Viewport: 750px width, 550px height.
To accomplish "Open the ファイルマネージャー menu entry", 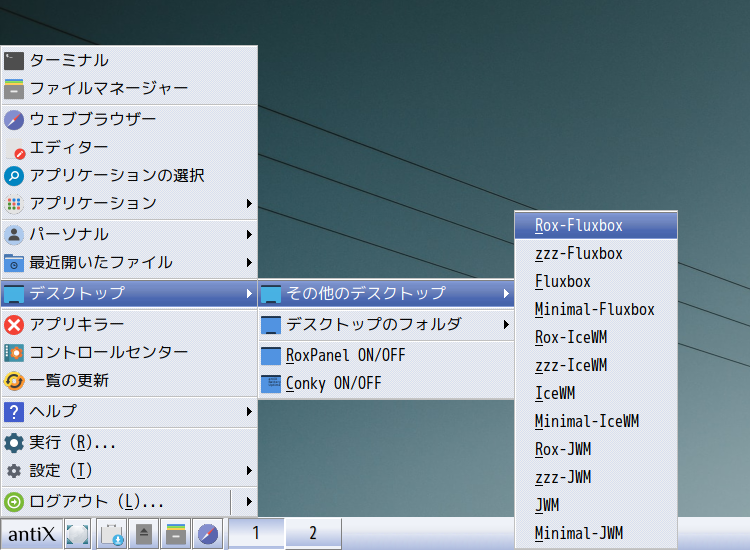I will (130, 89).
